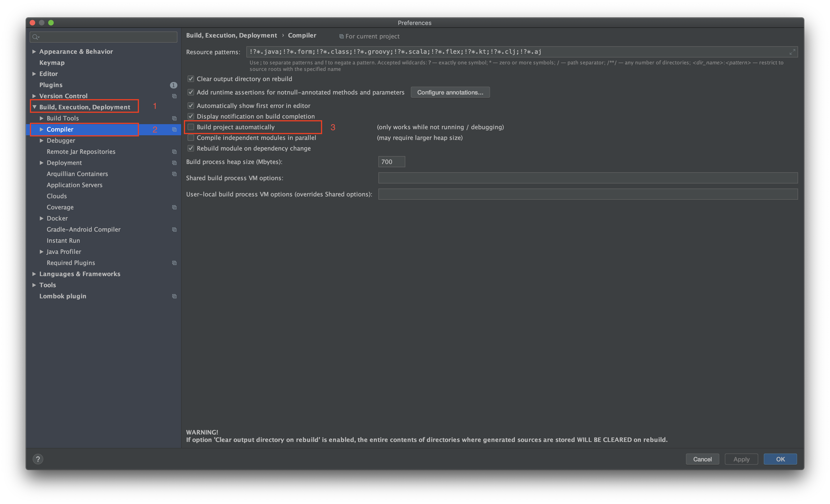Click the help question mark icon

click(38, 459)
